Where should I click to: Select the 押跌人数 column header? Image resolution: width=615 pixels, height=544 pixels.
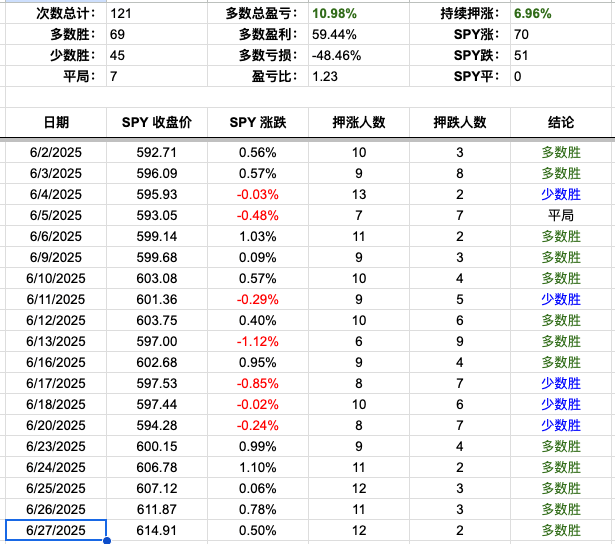coord(460,122)
